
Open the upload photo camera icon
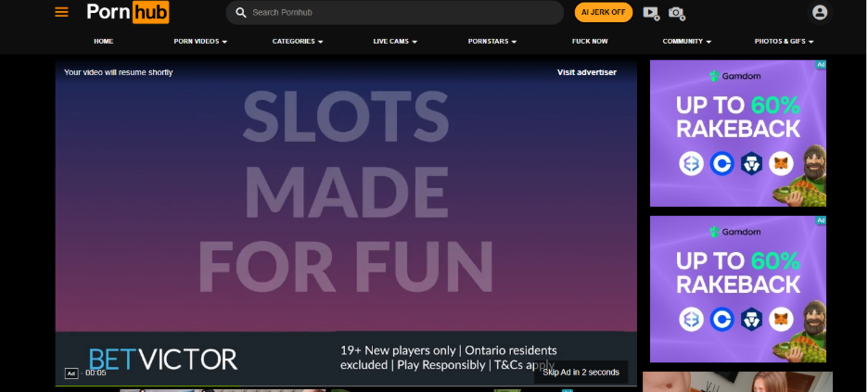click(676, 13)
